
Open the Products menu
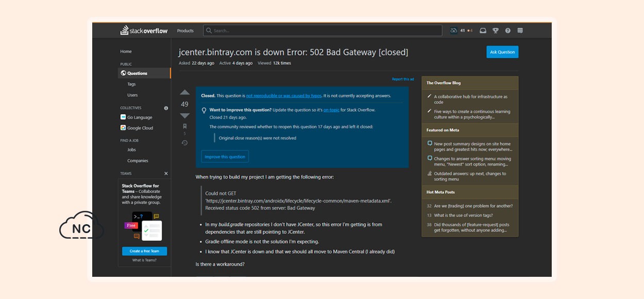tap(185, 31)
